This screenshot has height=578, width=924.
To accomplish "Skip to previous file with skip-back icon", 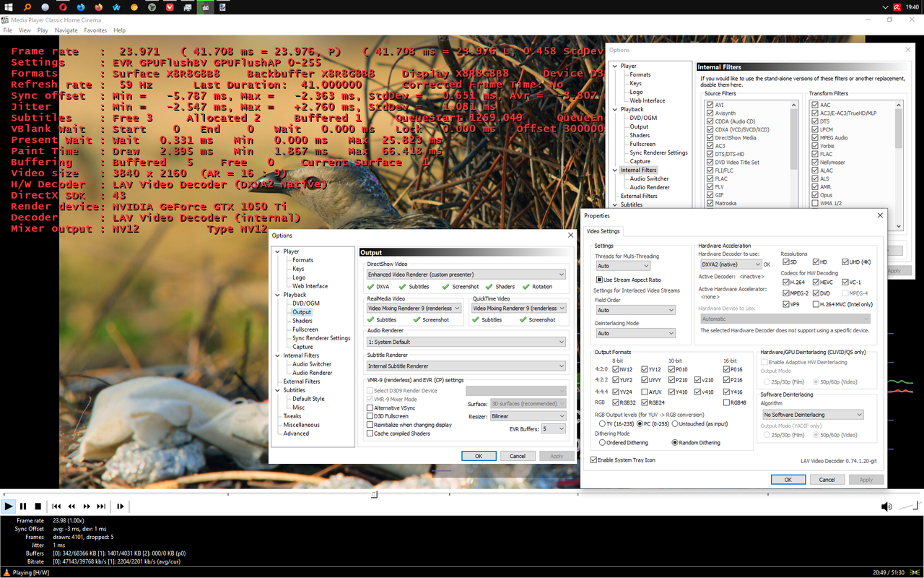I will point(56,506).
